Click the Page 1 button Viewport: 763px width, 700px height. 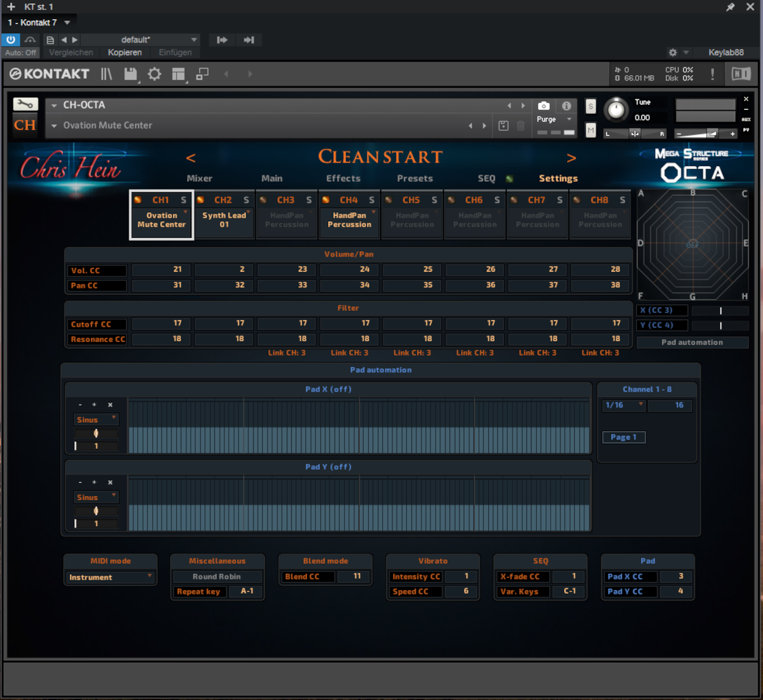624,437
